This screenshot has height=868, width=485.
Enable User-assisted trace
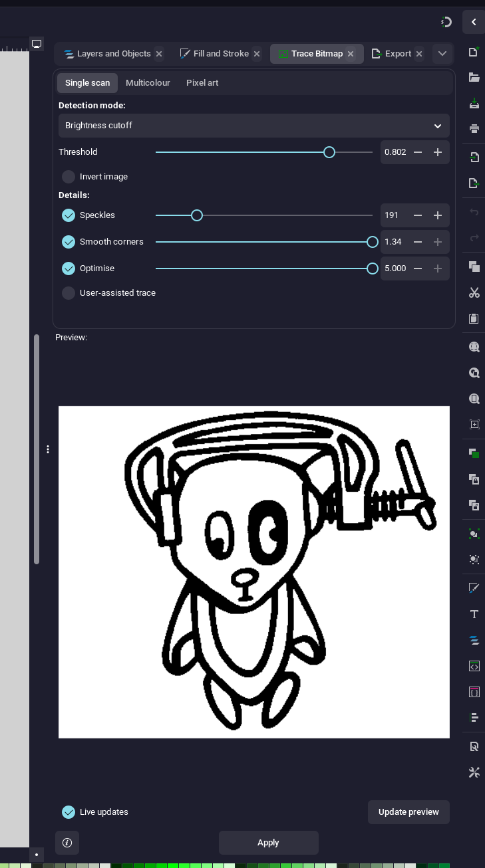point(69,293)
